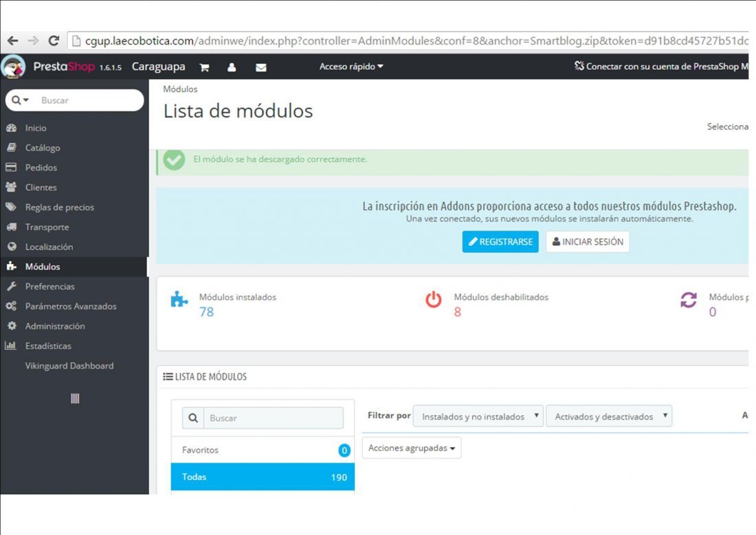Go to Pedidos in the sidebar

[x=41, y=167]
